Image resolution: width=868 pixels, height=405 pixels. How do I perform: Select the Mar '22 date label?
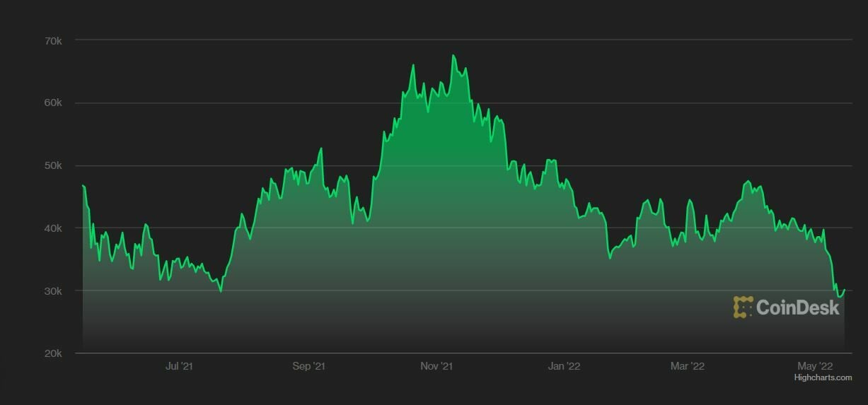[688, 366]
